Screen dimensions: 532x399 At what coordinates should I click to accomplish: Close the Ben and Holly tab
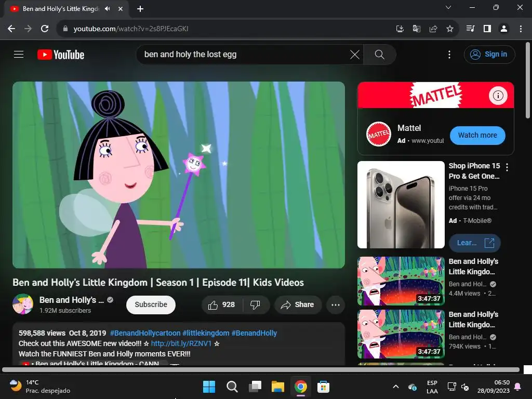121,9
